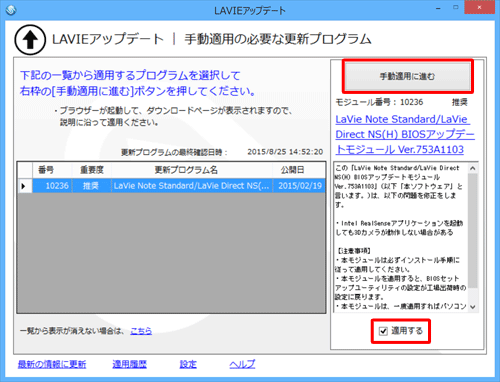Click the モジュール番号：10236 label
This screenshot has height=382, width=500.
click(379, 102)
